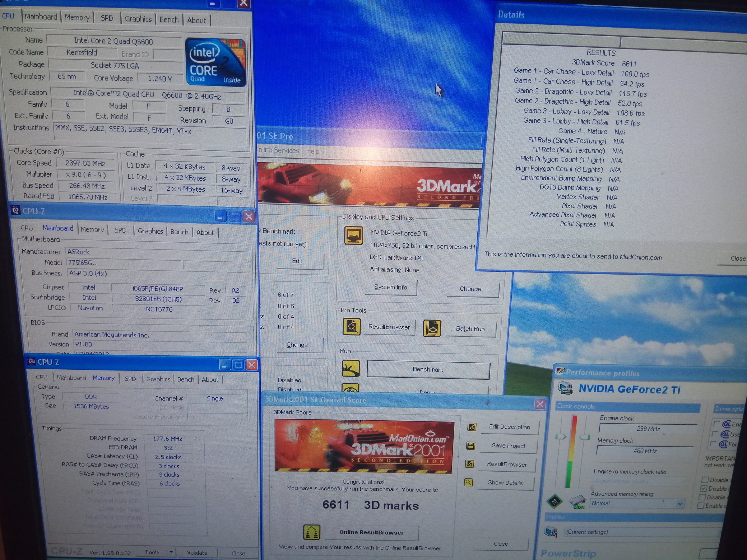Viewport: 747px width, 560px height.
Task: Click the Validate button in CPU-Z
Action: point(197,552)
